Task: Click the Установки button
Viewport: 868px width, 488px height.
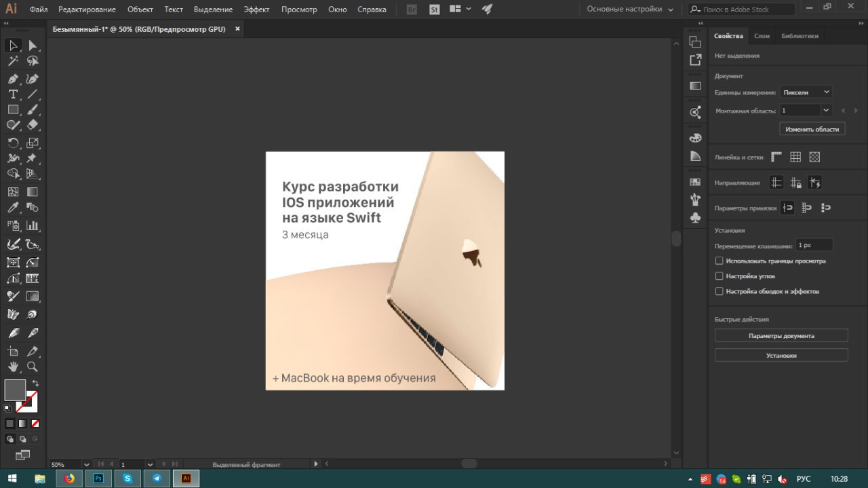Action: [781, 355]
